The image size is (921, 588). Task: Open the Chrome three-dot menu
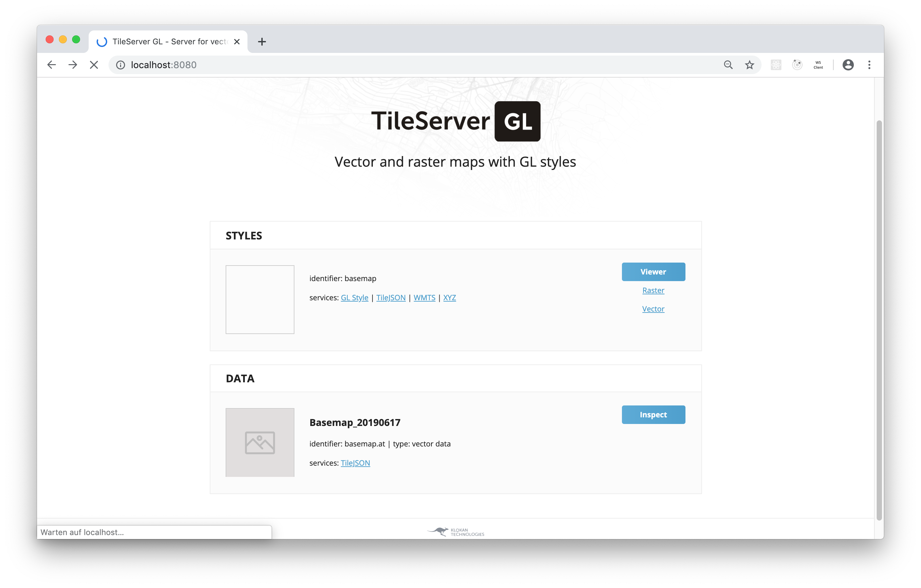(869, 65)
